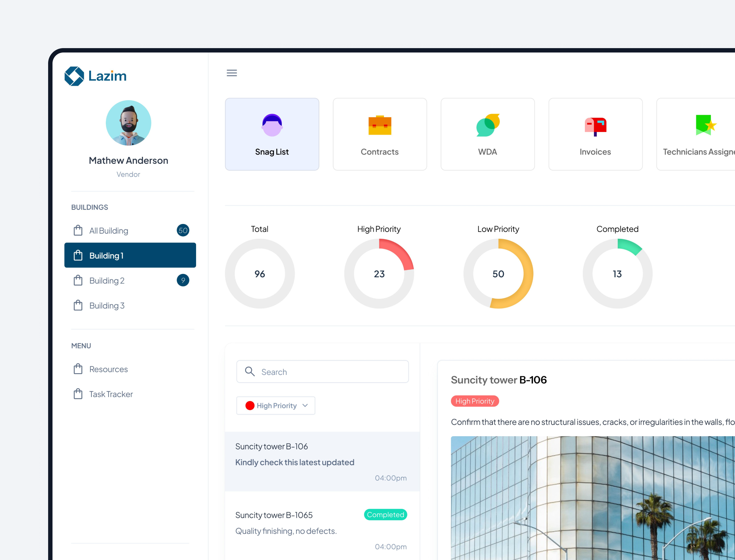
Task: Select Building 3 in sidebar
Action: (x=130, y=305)
